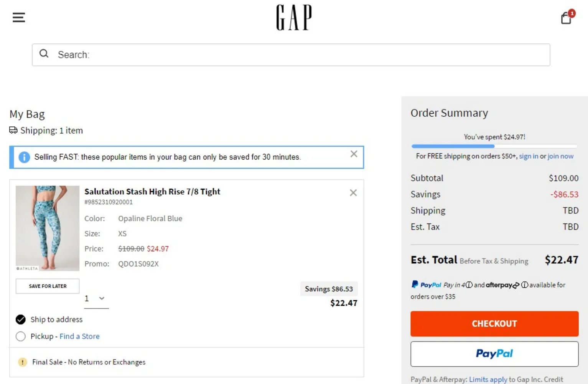
Task: Select Ship to address option
Action: pyautogui.click(x=21, y=319)
